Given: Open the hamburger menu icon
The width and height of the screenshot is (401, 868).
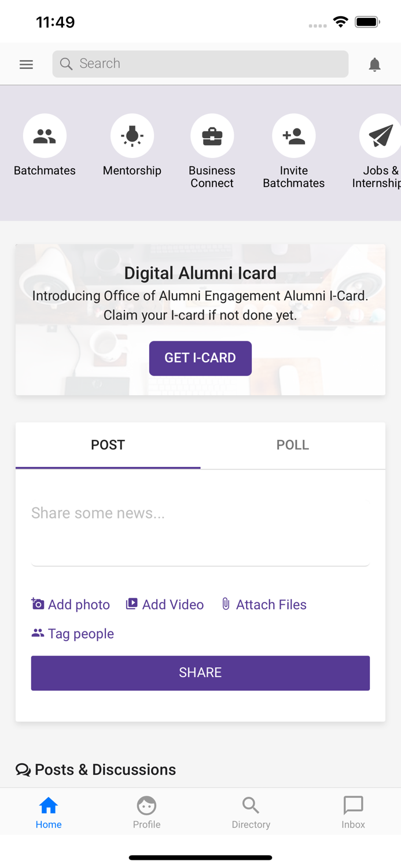Looking at the screenshot, I should [26, 64].
